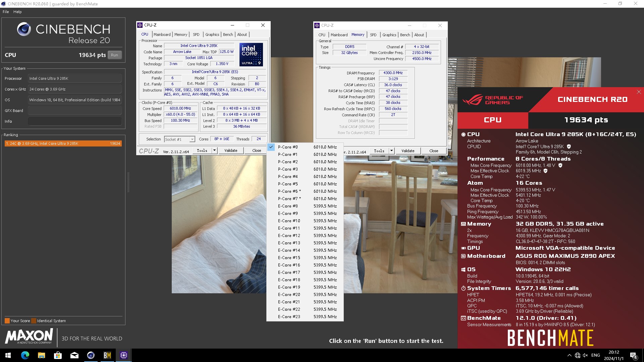Switch to CPU-Z taskbar icon
644x362 pixels.
point(123,355)
